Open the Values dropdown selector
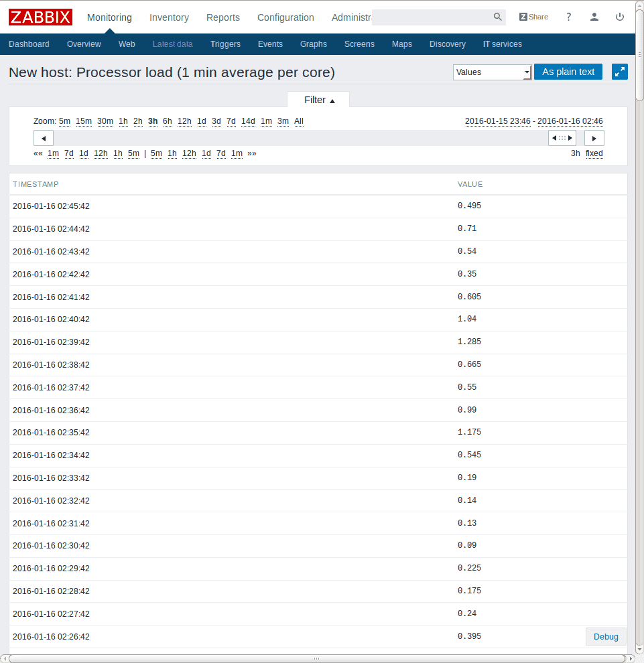This screenshot has width=644, height=663. (492, 72)
